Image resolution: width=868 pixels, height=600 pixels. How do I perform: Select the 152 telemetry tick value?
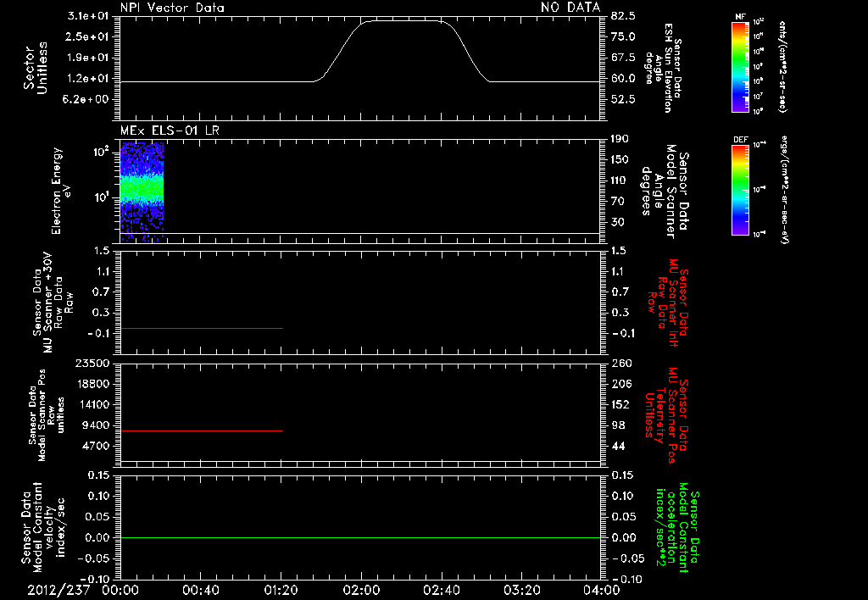pyautogui.click(x=621, y=404)
